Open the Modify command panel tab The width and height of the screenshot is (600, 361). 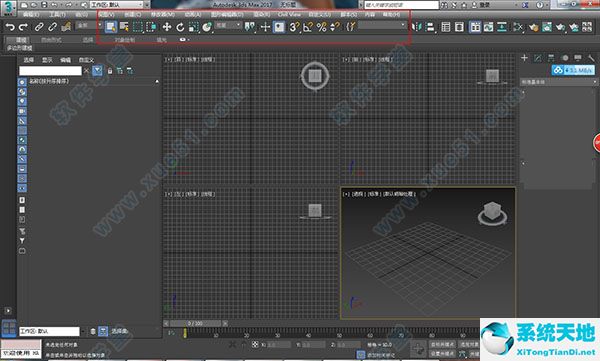538,58
